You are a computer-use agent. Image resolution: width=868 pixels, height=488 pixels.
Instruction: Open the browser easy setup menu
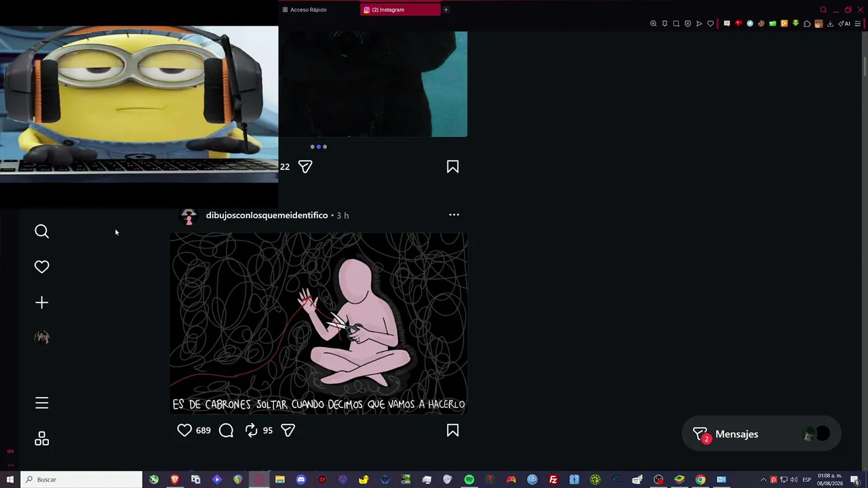click(858, 24)
